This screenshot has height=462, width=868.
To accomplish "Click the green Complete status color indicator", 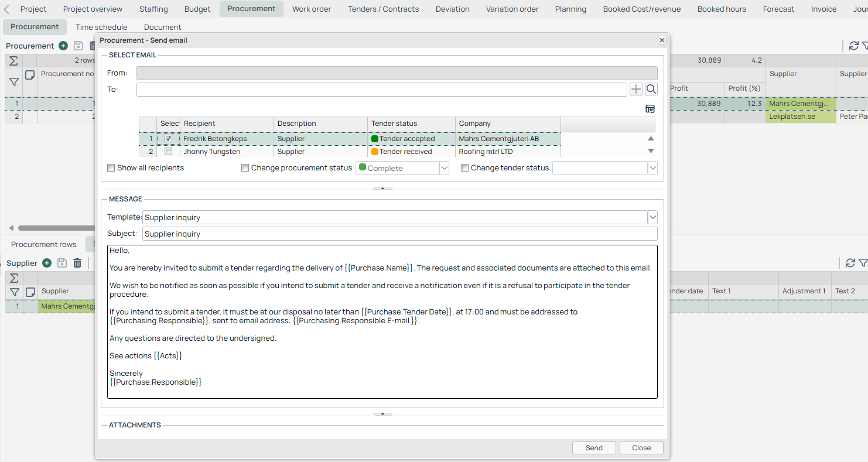I will point(363,167).
